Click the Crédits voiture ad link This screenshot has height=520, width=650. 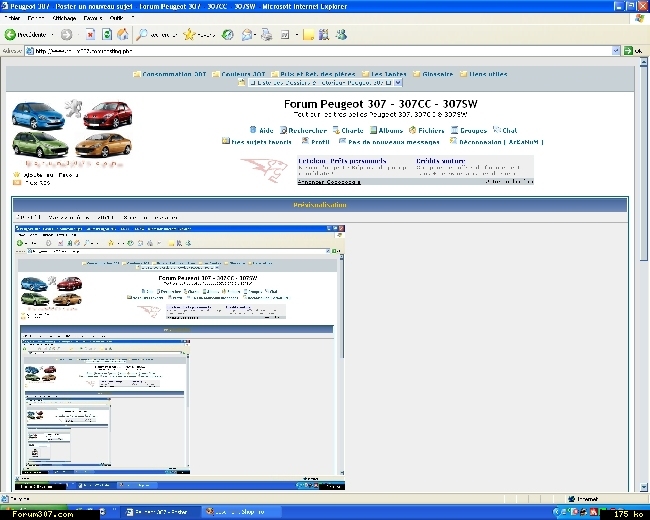pyautogui.click(x=441, y=160)
